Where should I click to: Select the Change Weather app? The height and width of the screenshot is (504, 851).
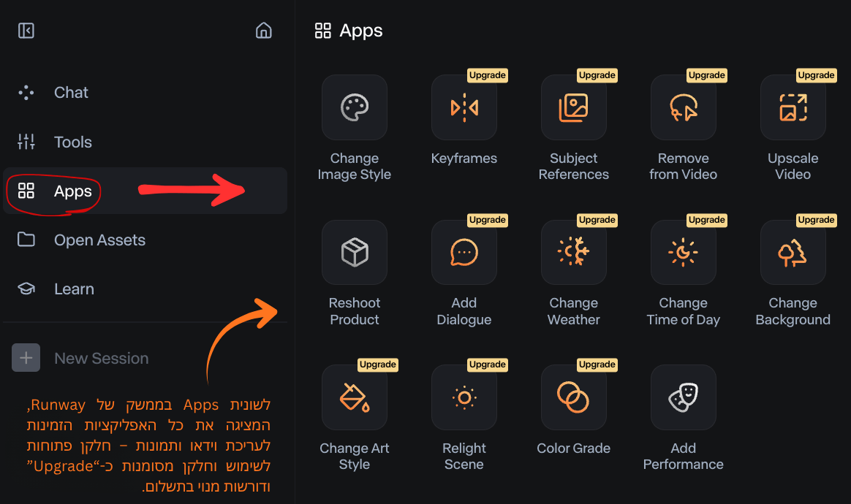574,253
